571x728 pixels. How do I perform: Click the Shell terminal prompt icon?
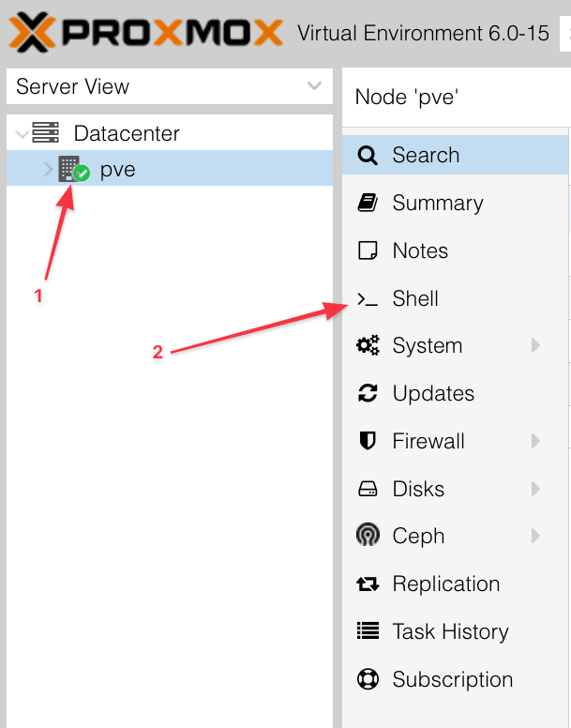tap(368, 299)
